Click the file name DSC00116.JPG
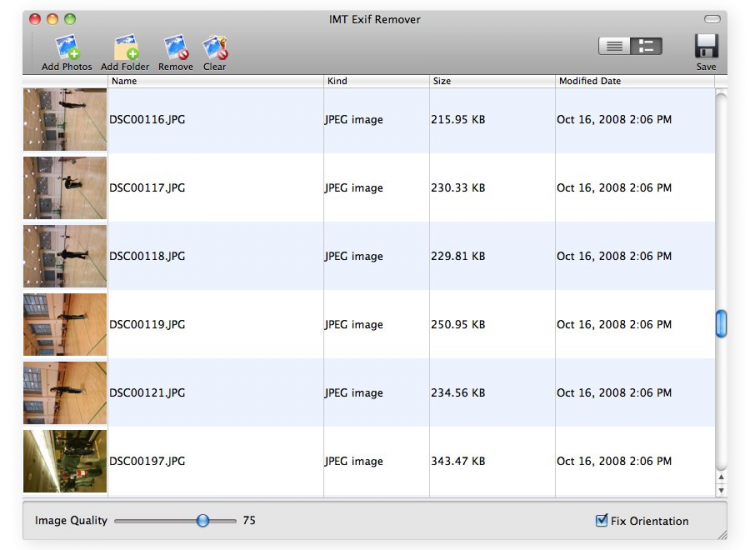The height and width of the screenshot is (550, 750). tap(147, 120)
